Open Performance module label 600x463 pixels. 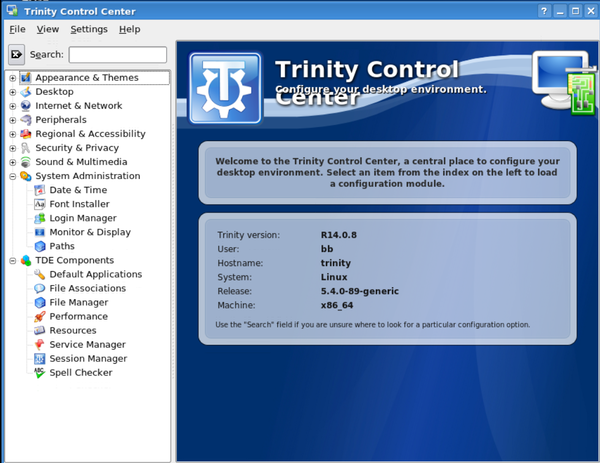(78, 316)
